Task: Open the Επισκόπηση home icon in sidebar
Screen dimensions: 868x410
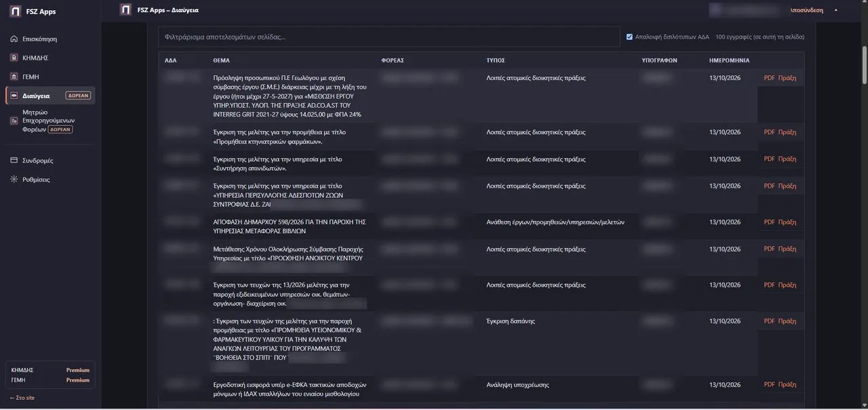Action: point(14,39)
